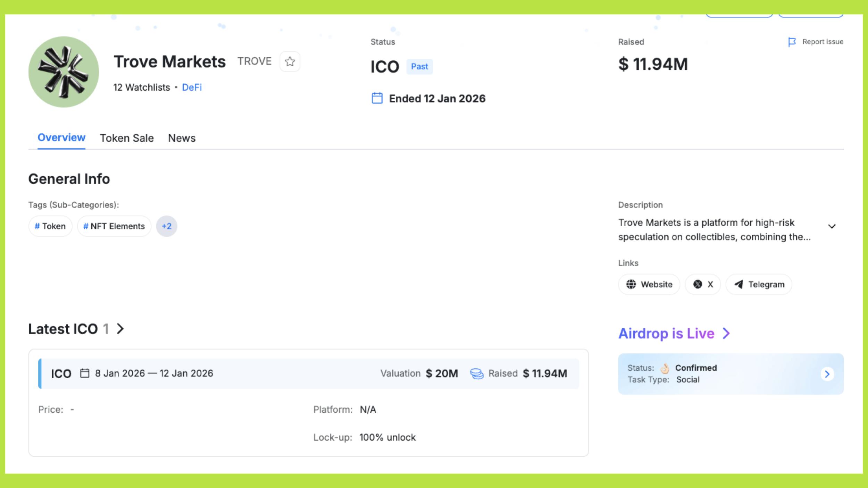This screenshot has height=488, width=868.
Task: Open the News tab
Action: pos(182,138)
